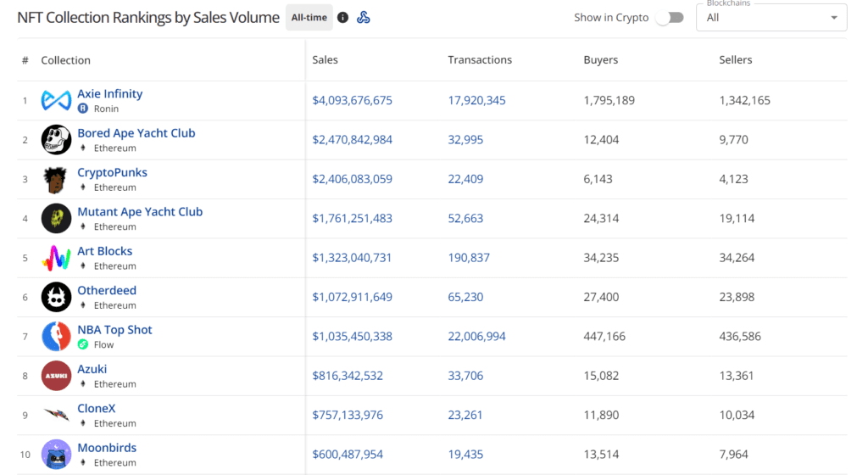
Task: Click the Art Blocks rainbow wave logo
Action: click(57, 257)
